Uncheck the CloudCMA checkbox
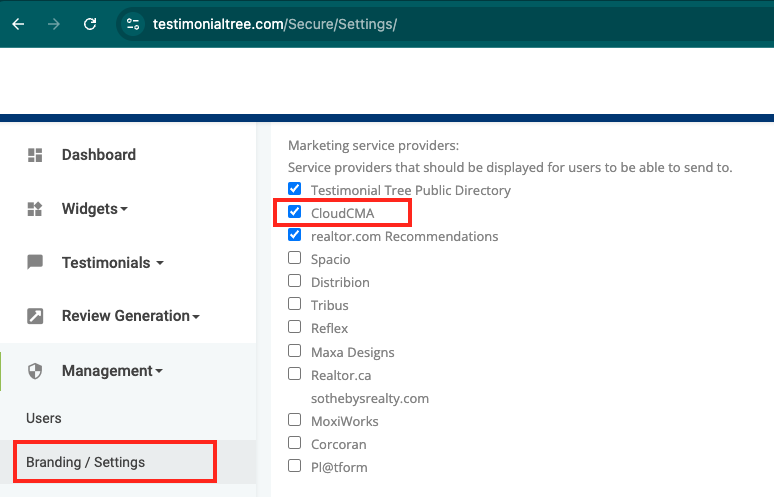The width and height of the screenshot is (774, 497). coord(295,212)
